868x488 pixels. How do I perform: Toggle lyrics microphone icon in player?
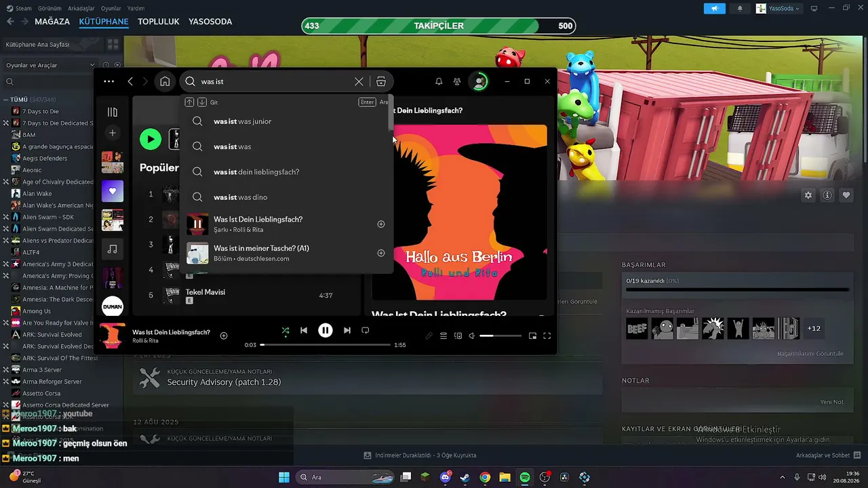(x=429, y=335)
